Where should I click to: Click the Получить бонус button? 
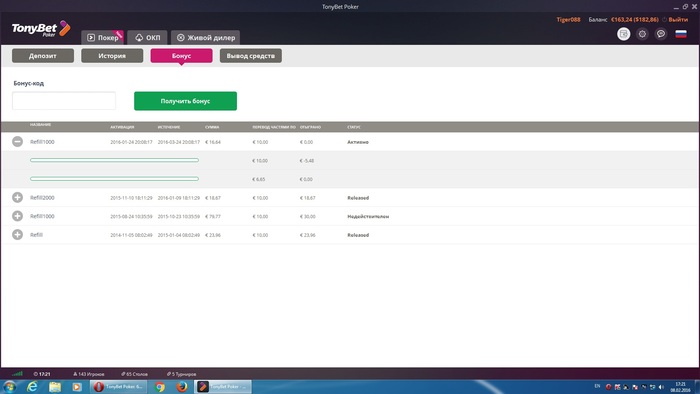[185, 101]
